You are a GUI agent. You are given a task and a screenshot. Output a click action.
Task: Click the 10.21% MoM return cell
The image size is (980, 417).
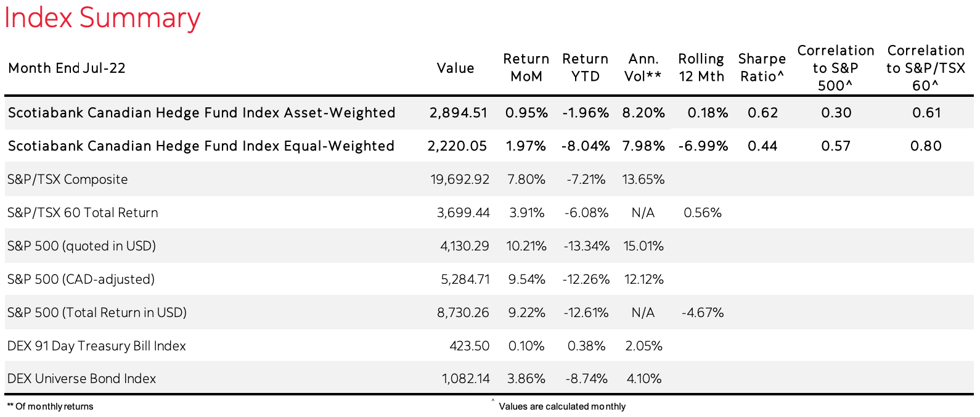click(x=526, y=246)
